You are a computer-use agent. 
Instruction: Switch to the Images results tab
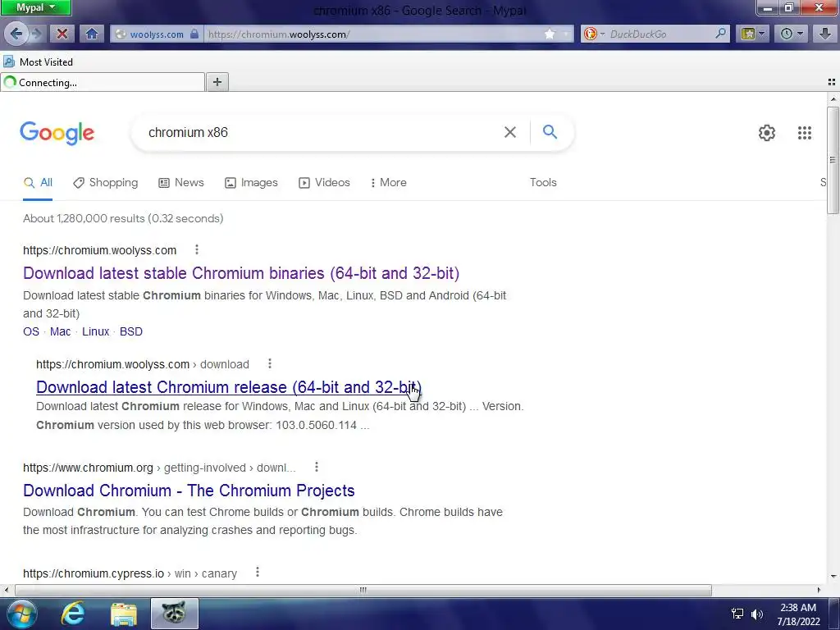[251, 183]
